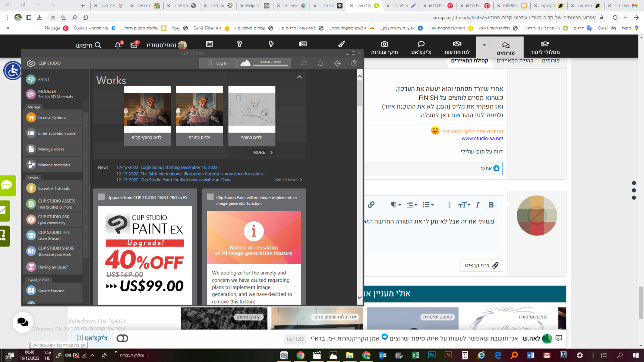This screenshot has height=362, width=644.
Task: Open the forum site's notification bell
Action: click(x=118, y=45)
